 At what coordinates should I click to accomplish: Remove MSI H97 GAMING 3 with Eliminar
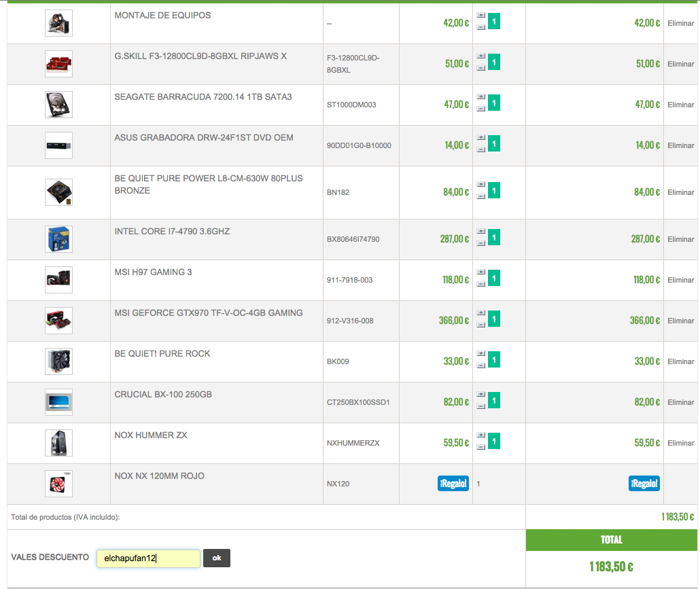point(681,280)
